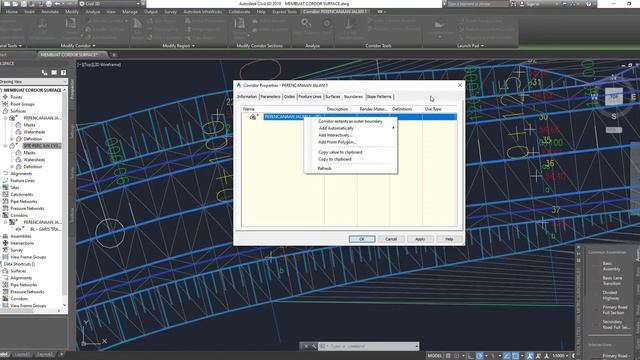
Task: Switch to the Codes tab
Action: coord(289,97)
